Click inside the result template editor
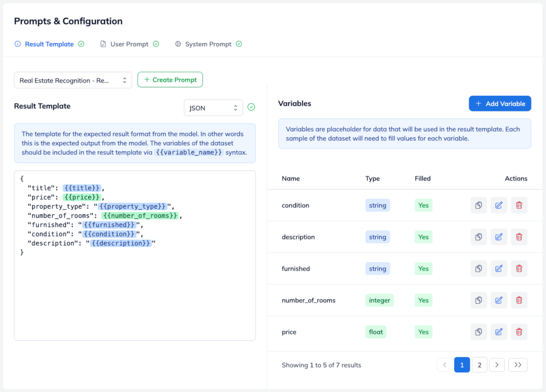Image resolution: width=546 pixels, height=392 pixels. click(x=135, y=256)
